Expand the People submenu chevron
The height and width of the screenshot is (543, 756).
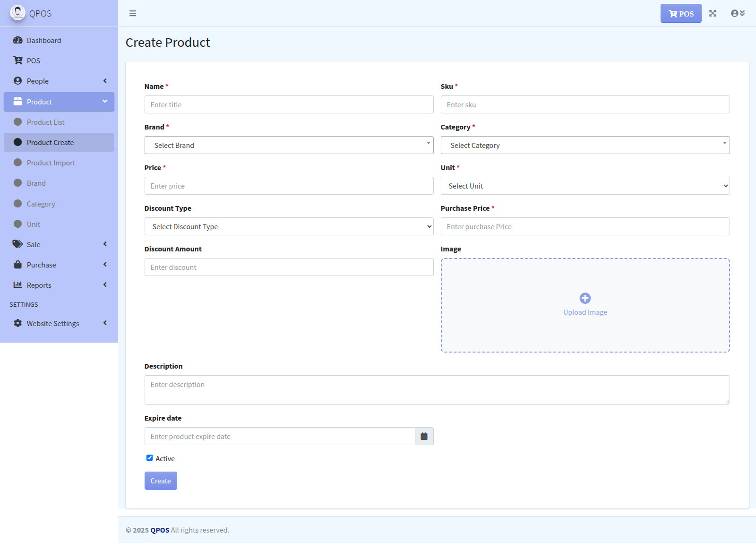pos(105,81)
